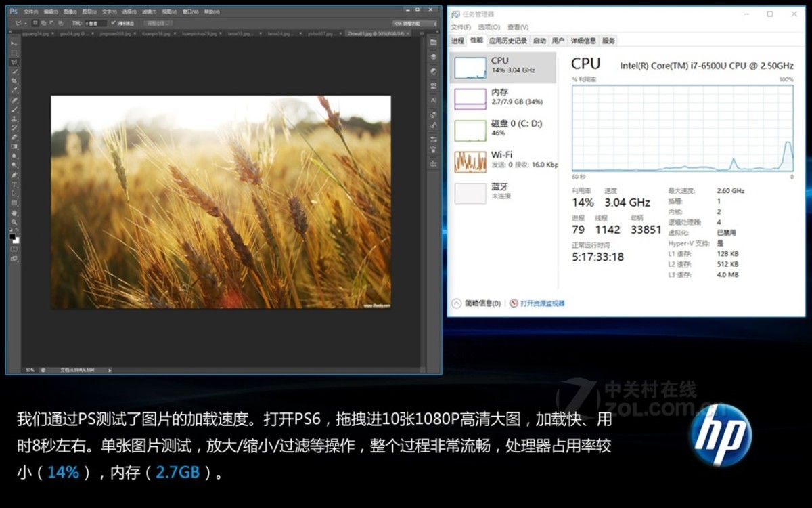The height and width of the screenshot is (508, 812).
Task: Select the Move tool in Photoshop
Action: (x=14, y=43)
